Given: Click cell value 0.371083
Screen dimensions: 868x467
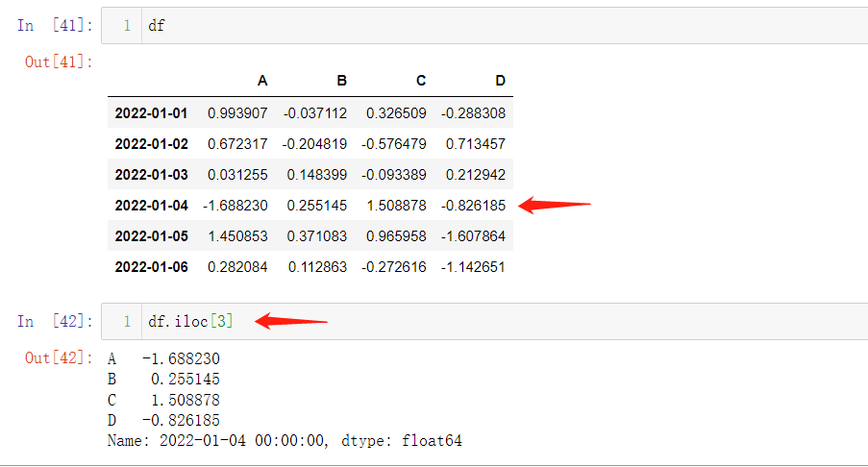Looking at the screenshot, I should [316, 236].
